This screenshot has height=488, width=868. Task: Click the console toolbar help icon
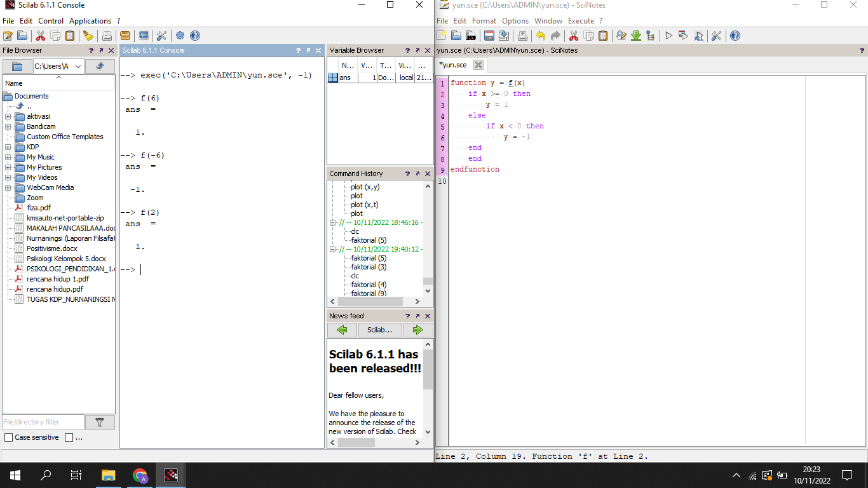195,36
